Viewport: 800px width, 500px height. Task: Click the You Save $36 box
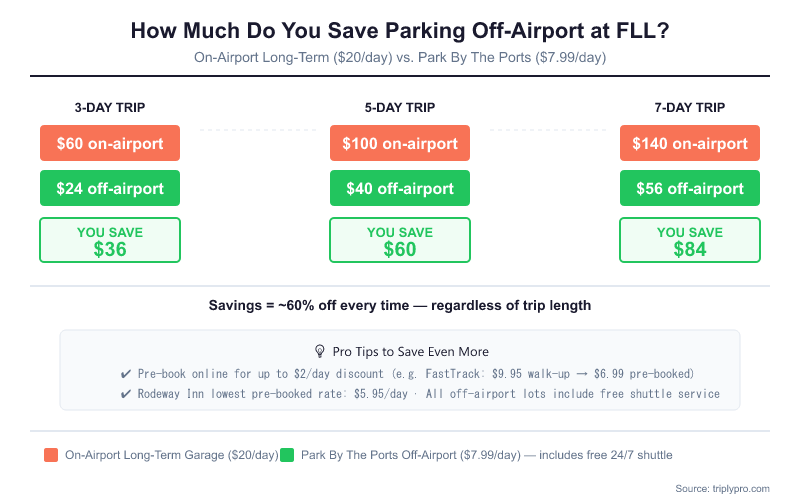[x=110, y=240]
